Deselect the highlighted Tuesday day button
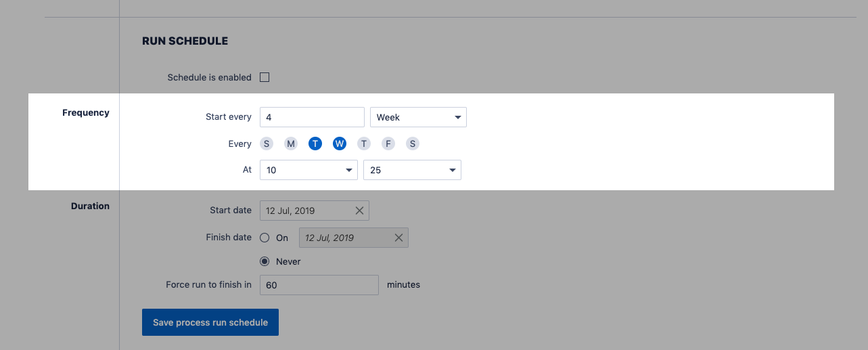868x350 pixels. tap(315, 144)
